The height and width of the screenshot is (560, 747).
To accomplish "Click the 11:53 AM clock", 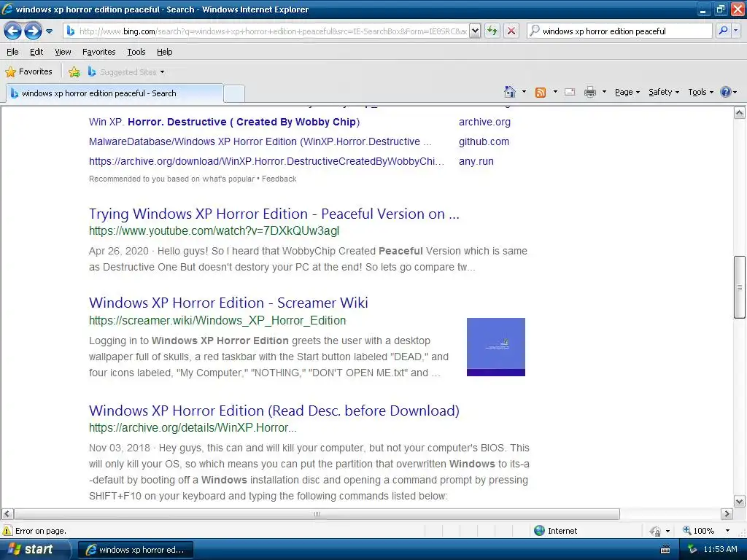I will point(720,550).
